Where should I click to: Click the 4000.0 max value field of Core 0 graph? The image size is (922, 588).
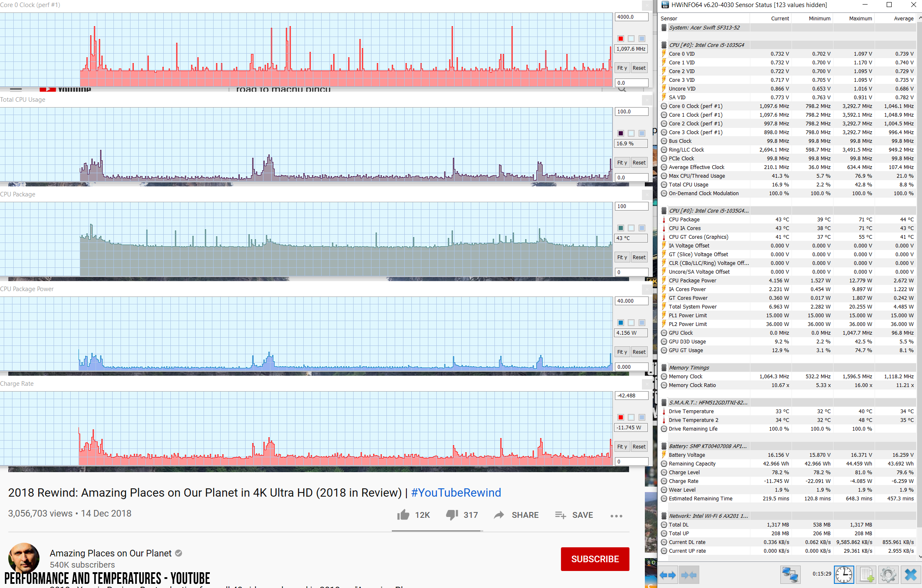tap(632, 17)
